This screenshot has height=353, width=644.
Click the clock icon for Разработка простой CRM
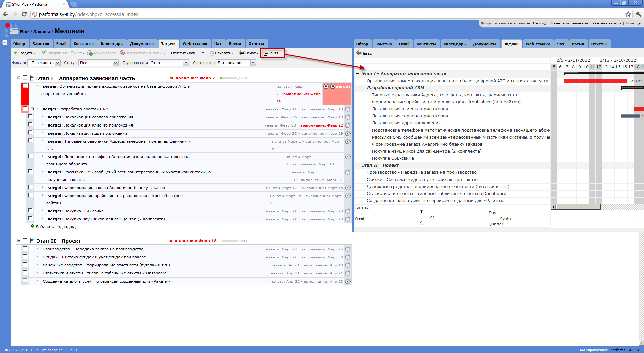(x=347, y=109)
